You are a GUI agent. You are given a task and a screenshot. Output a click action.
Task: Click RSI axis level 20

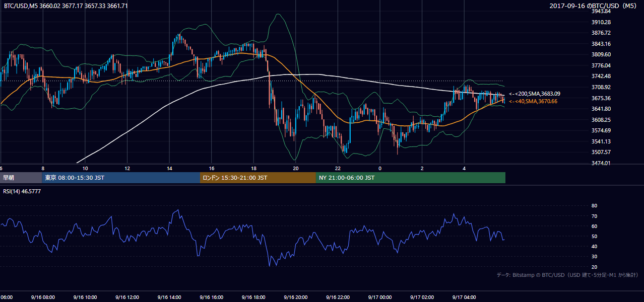(594, 267)
